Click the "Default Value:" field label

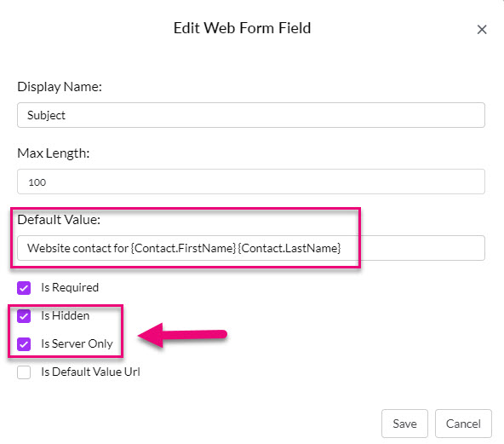point(59,219)
